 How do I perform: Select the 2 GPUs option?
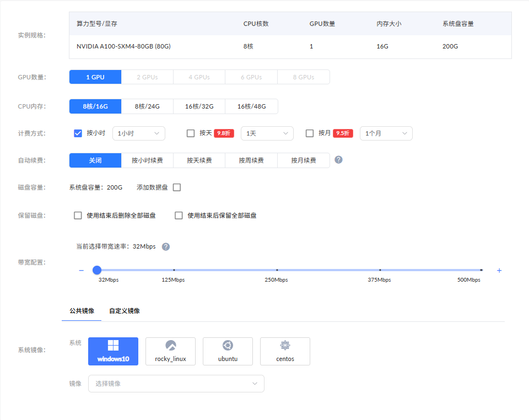click(x=148, y=77)
